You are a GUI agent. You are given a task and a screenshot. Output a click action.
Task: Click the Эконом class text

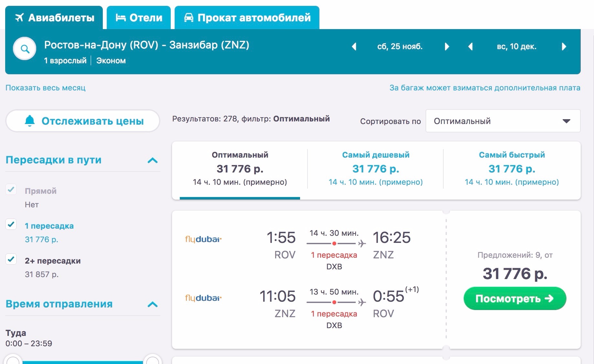111,61
